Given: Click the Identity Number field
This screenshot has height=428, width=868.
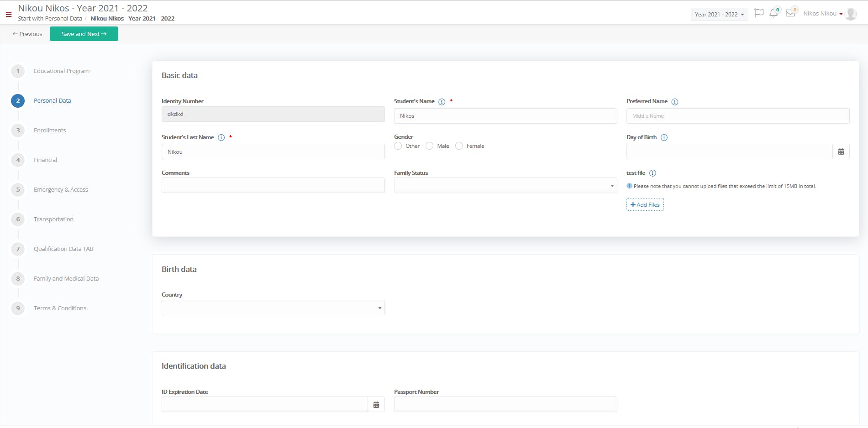Looking at the screenshot, I should pyautogui.click(x=273, y=114).
